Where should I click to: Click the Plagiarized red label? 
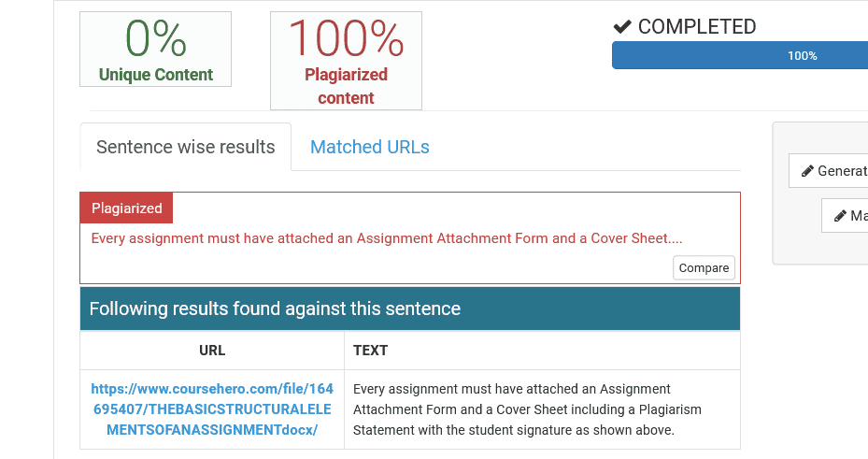[126, 208]
